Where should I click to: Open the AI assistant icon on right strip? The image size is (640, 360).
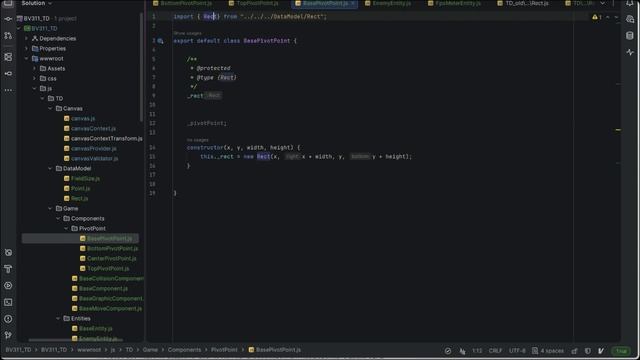click(x=630, y=19)
